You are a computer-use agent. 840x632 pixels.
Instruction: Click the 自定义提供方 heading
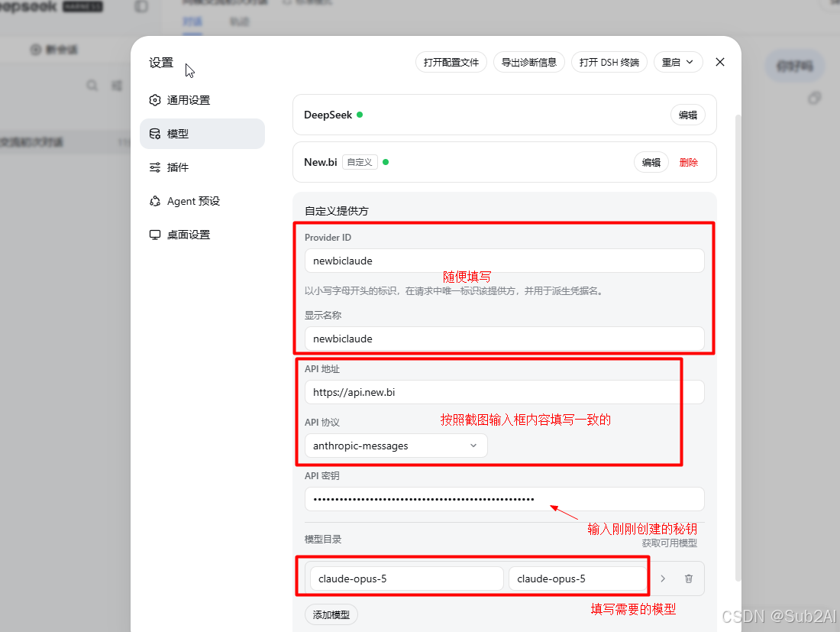click(x=337, y=211)
